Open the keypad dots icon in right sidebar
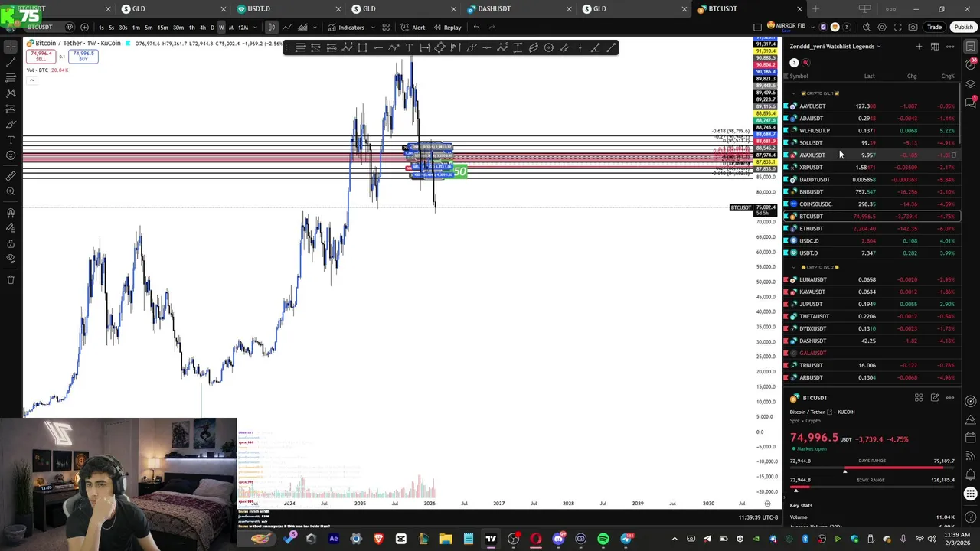 click(x=971, y=494)
